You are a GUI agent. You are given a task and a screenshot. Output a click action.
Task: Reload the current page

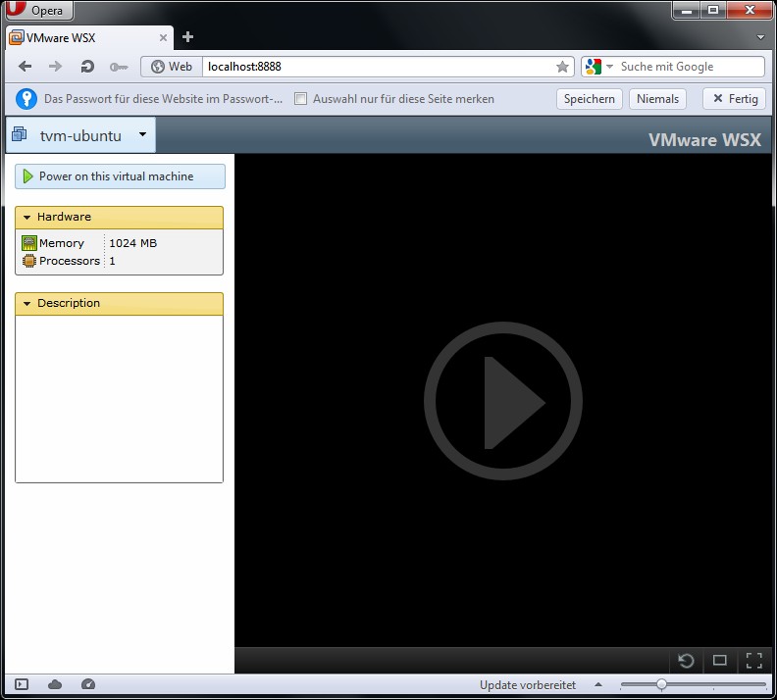87,67
